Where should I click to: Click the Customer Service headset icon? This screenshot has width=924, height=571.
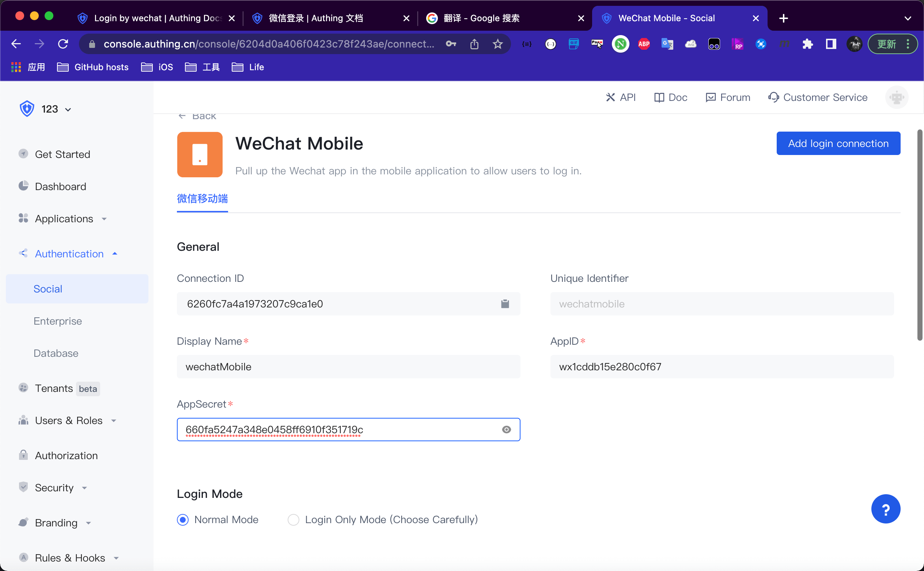coord(773,98)
